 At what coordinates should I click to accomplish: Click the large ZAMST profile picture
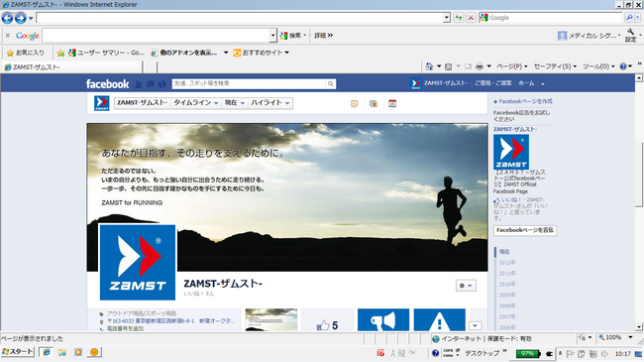(138, 263)
